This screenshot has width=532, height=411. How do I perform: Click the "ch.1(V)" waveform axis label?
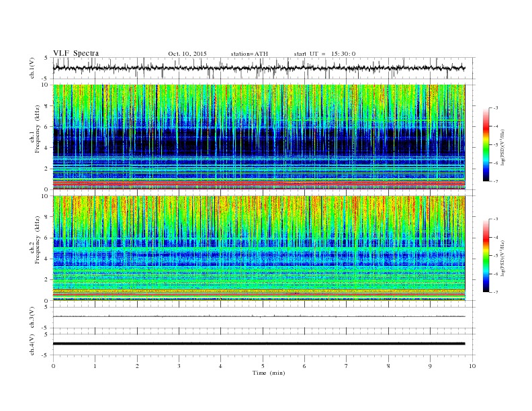point(32,68)
